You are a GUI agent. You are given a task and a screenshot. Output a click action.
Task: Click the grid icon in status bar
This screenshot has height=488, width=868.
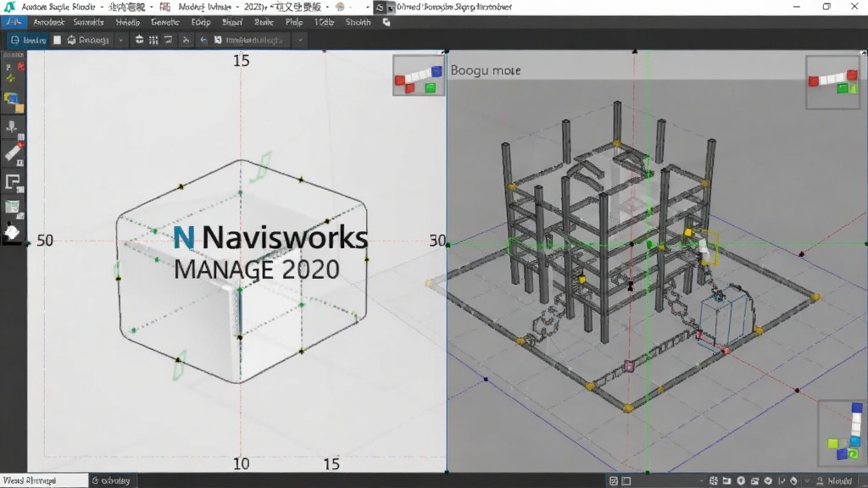pos(614,481)
